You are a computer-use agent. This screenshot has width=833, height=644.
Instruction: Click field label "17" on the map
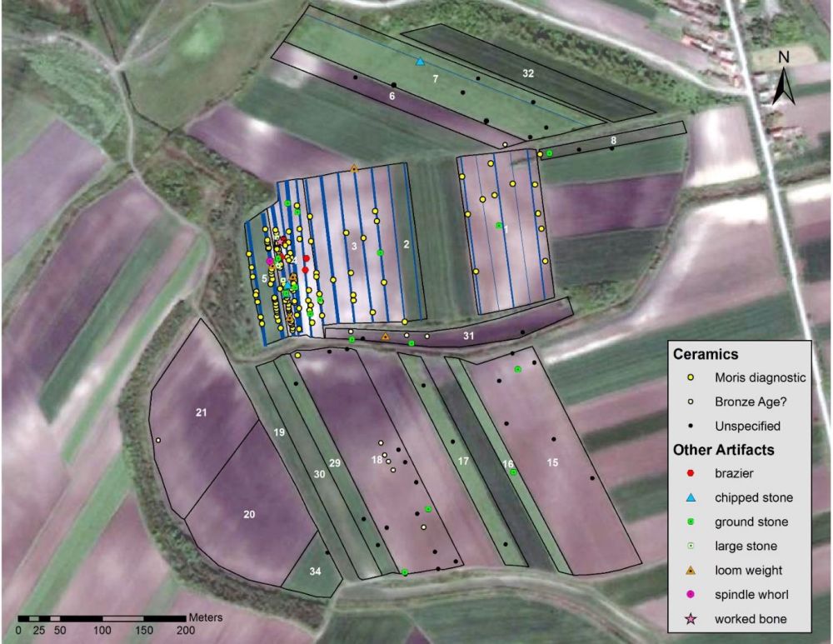pyautogui.click(x=463, y=462)
